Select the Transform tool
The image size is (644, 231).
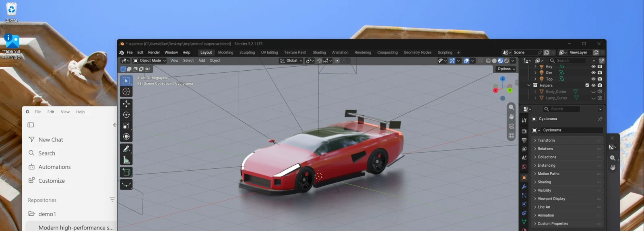126,137
